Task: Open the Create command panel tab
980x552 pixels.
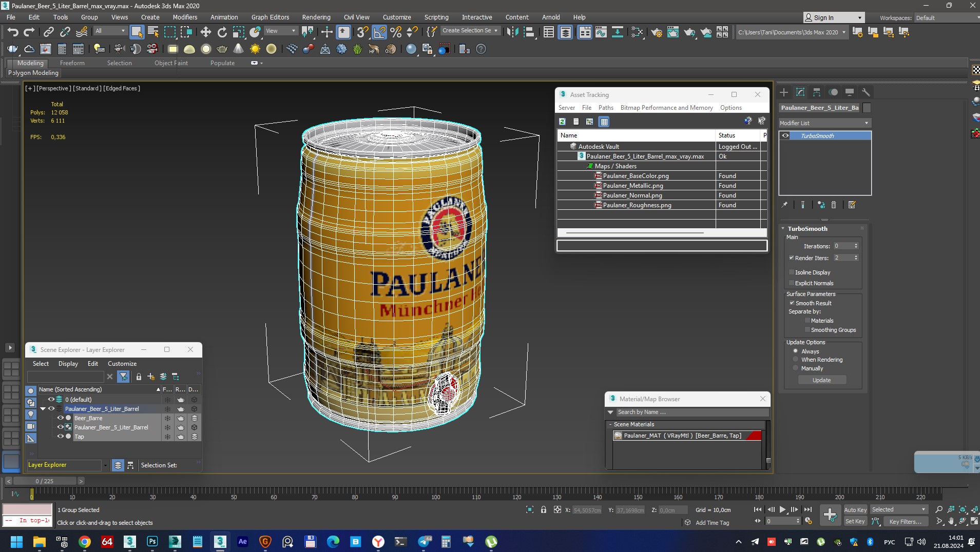Action: (x=784, y=92)
